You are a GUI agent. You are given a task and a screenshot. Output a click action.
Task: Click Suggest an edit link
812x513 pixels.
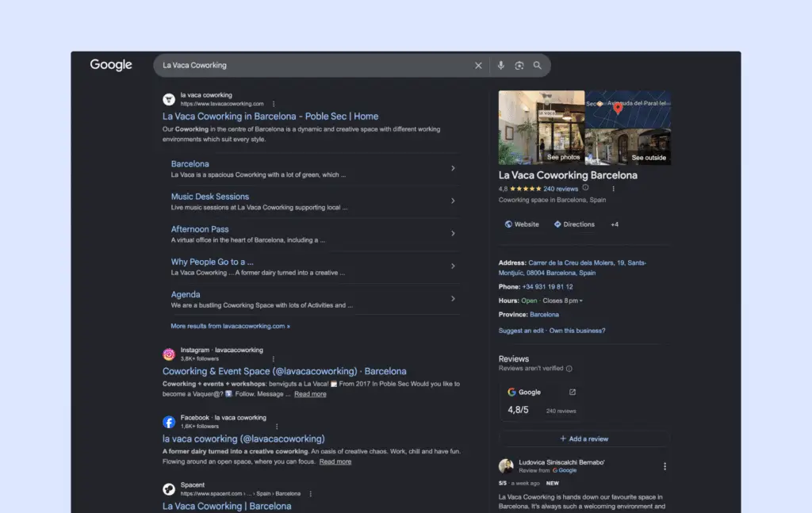(521, 331)
